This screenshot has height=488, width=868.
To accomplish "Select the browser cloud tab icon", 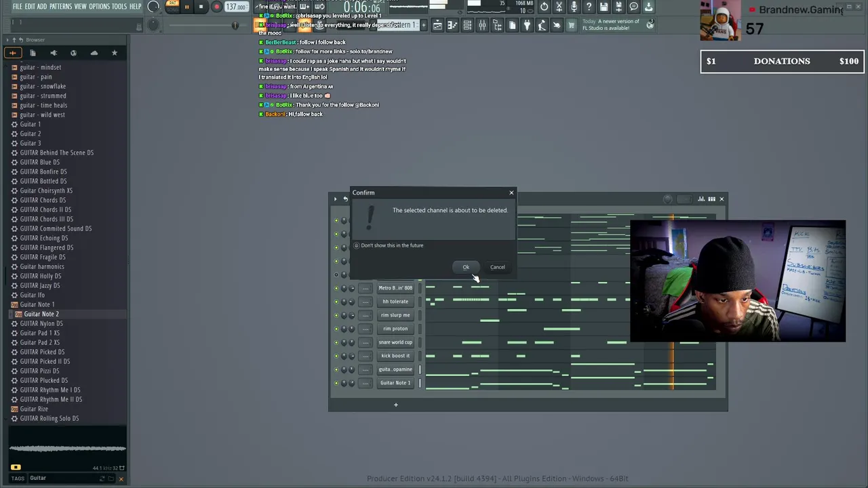I will (94, 53).
